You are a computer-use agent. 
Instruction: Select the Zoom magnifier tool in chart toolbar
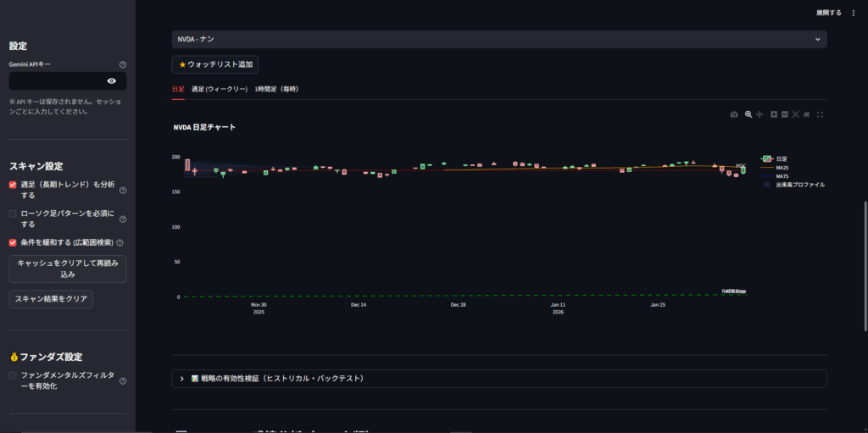[748, 114]
